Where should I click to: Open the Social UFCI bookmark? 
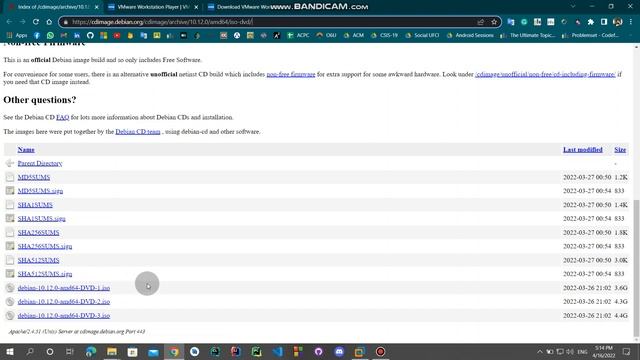422,36
